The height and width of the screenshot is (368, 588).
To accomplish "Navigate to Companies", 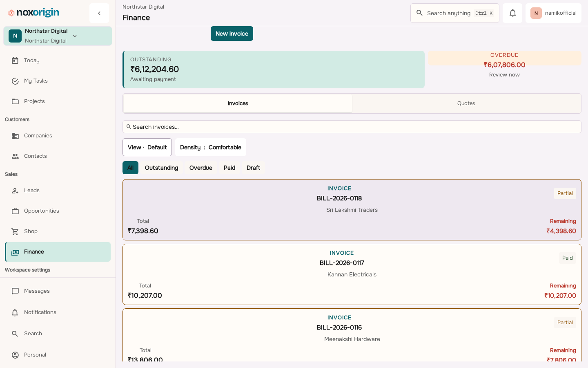I will tap(58, 136).
